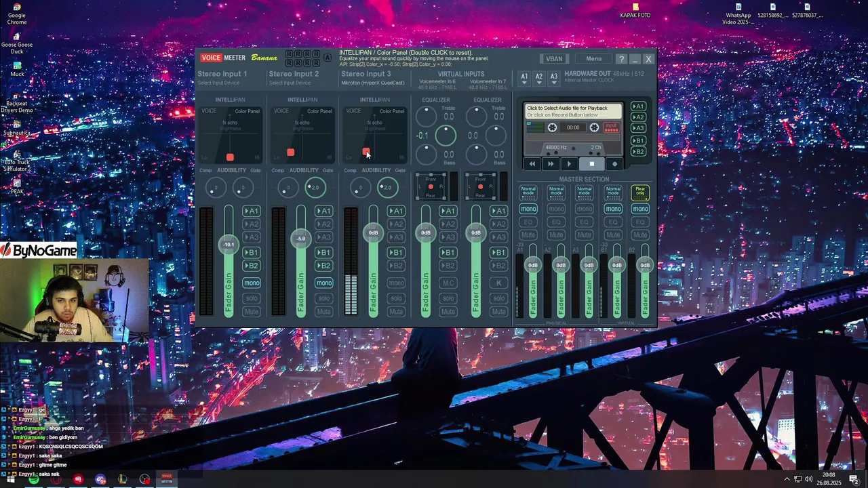The width and height of the screenshot is (868, 488).
Task: Open the Subnautica desktop shortcut
Action: [x=17, y=128]
